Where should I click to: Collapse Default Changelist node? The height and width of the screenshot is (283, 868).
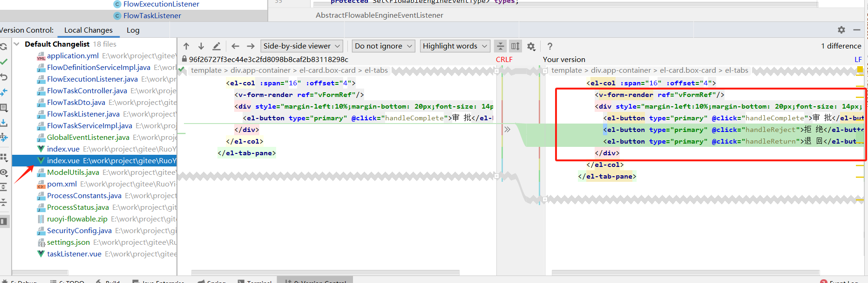click(x=17, y=44)
